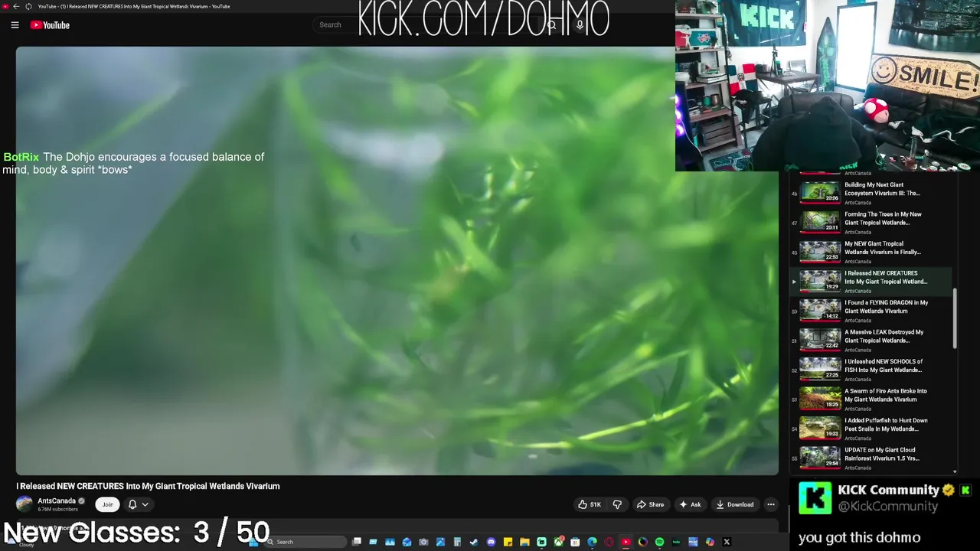Open Spotify from the taskbar
This screenshot has height=551, width=980.
pyautogui.click(x=659, y=542)
